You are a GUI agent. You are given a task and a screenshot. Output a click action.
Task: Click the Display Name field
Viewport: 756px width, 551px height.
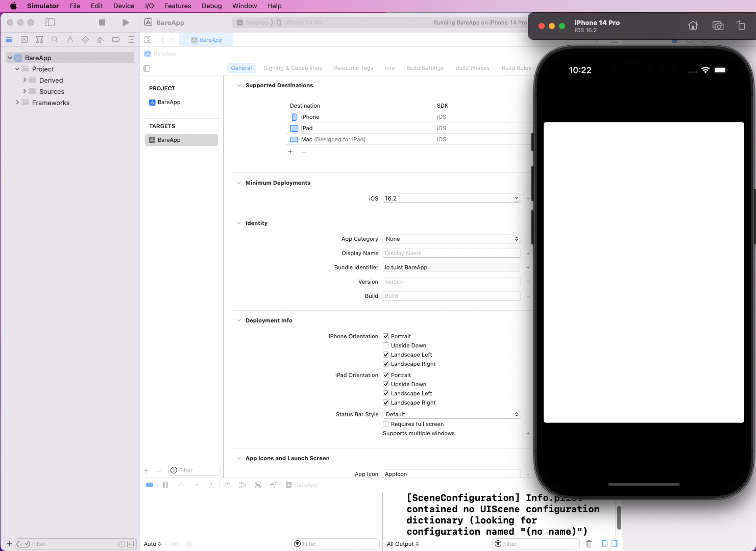pyautogui.click(x=452, y=253)
